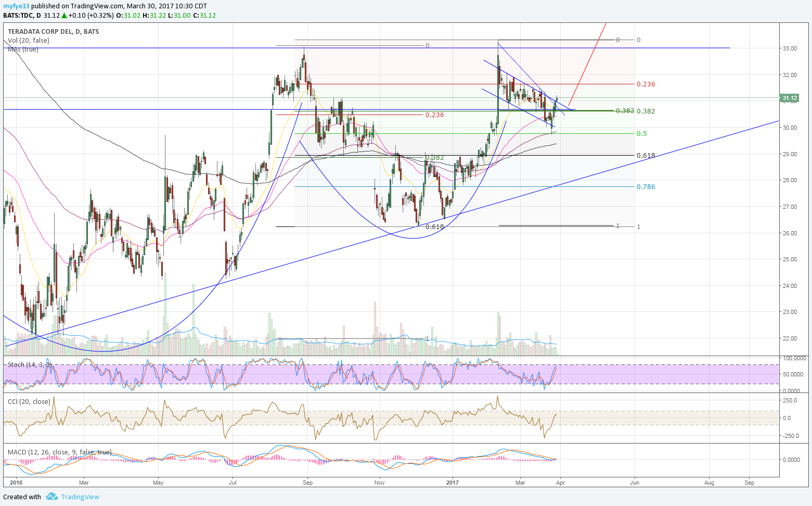Image resolution: width=812 pixels, height=506 pixels.
Task: Click the green up-arrow price change icon
Action: 64,16
